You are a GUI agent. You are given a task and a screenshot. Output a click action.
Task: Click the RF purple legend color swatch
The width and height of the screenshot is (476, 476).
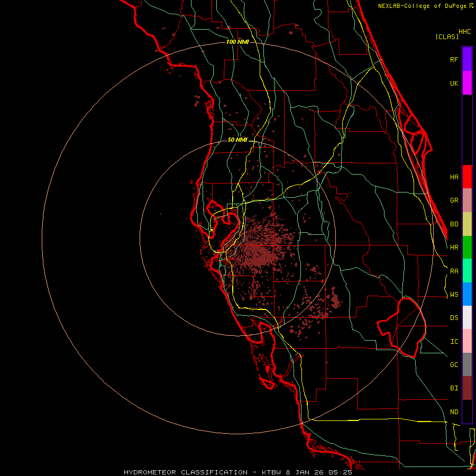pyautogui.click(x=467, y=59)
